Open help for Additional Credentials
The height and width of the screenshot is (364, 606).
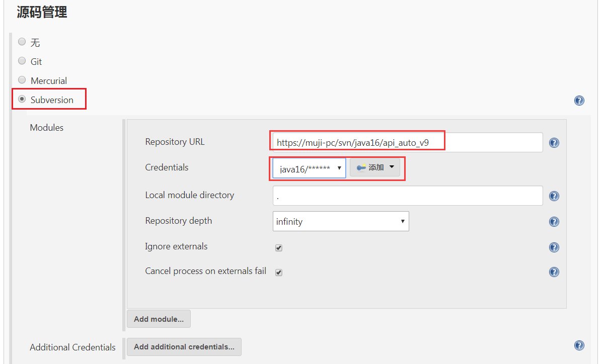coord(579,345)
